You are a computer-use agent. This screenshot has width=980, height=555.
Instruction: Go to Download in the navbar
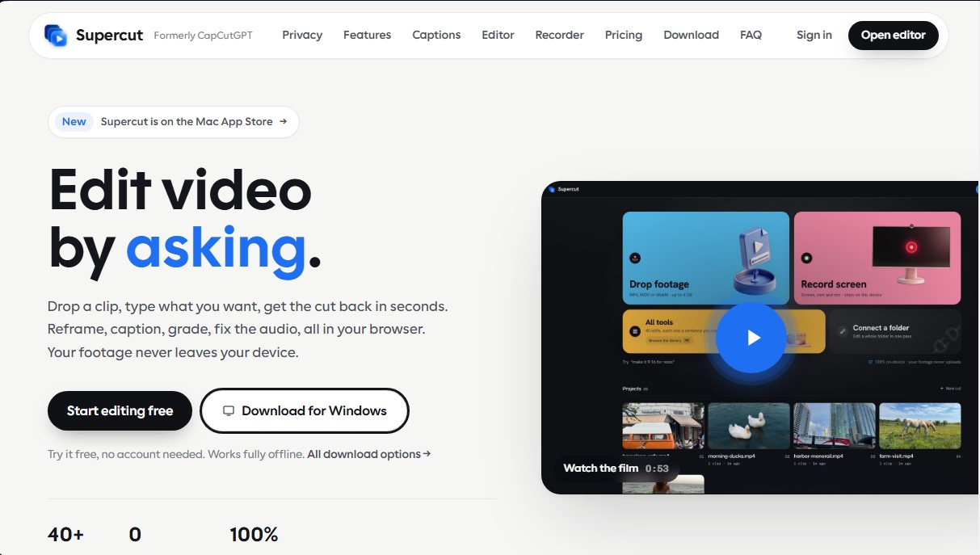click(691, 35)
